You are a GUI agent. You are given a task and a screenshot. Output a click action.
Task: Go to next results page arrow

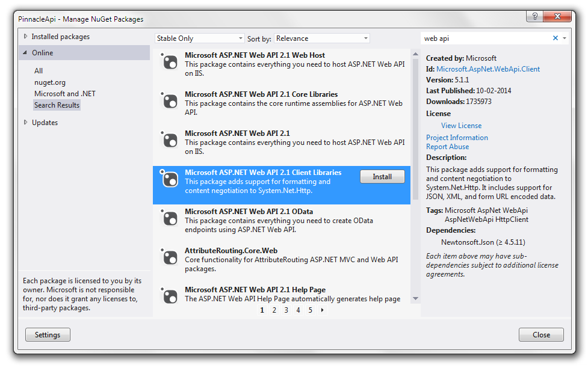322,310
